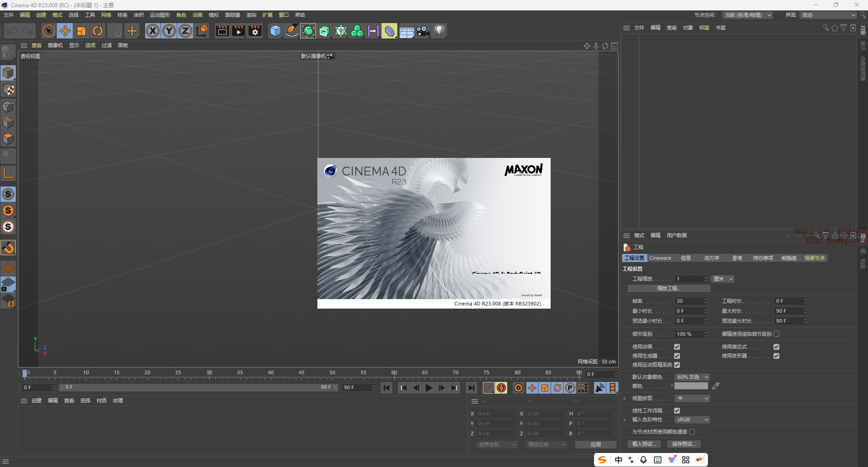Click the Record Active Objects button

coord(488,388)
